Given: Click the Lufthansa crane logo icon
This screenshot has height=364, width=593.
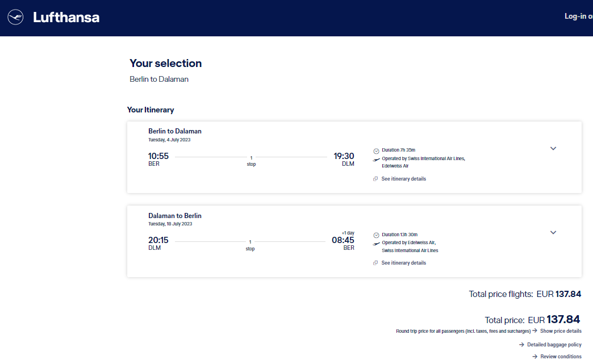Looking at the screenshot, I should pos(15,18).
